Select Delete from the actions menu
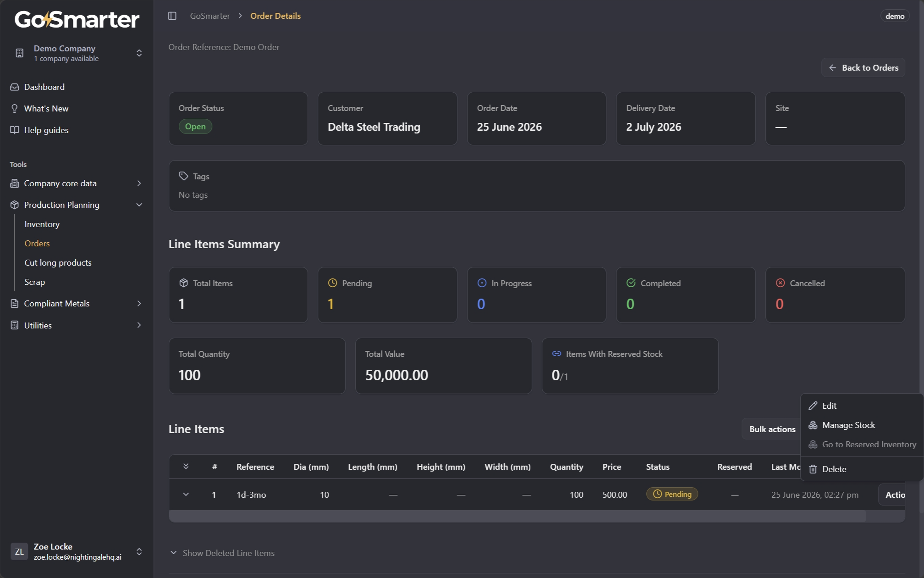 (862, 469)
